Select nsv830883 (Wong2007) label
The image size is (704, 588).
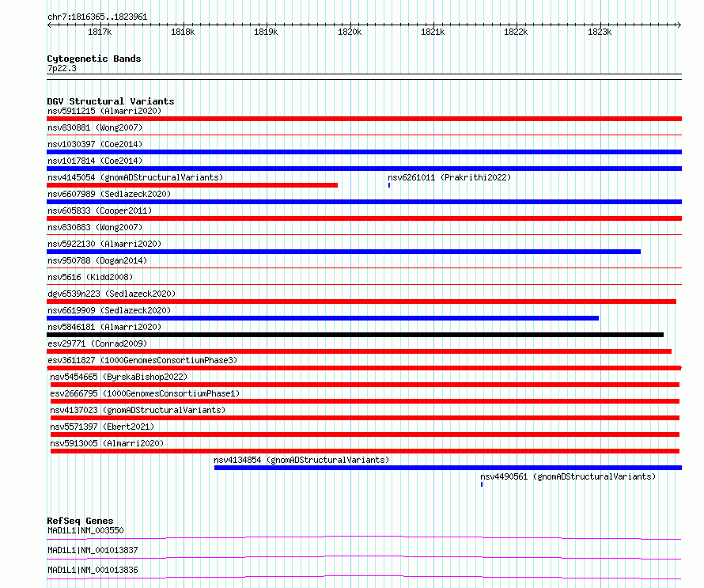pos(95,227)
